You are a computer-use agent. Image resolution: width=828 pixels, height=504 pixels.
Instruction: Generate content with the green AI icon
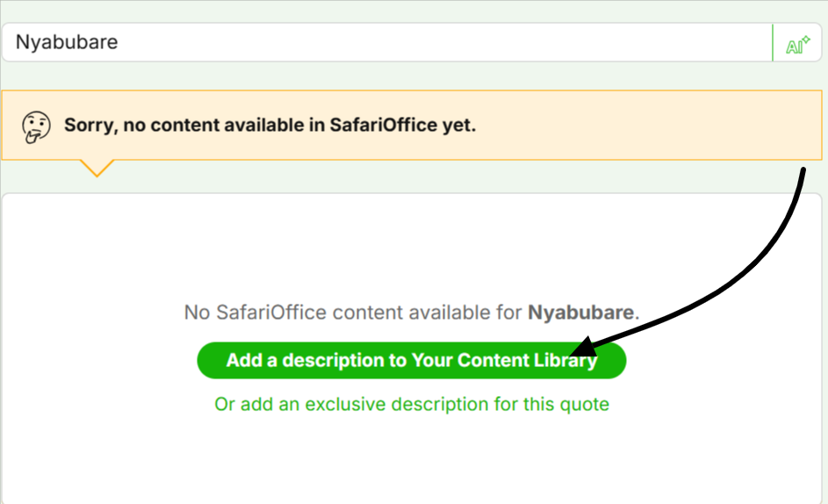(x=797, y=45)
